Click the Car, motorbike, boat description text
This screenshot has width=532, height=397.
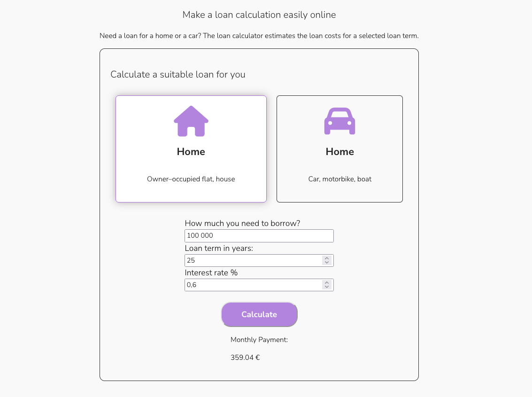pyautogui.click(x=339, y=179)
